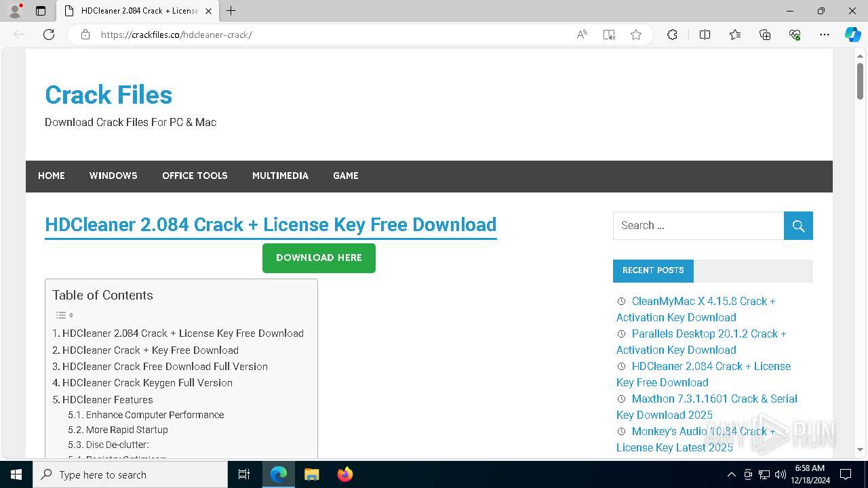Open File Explorer from taskbar
This screenshot has width=868, height=488.
(x=311, y=474)
